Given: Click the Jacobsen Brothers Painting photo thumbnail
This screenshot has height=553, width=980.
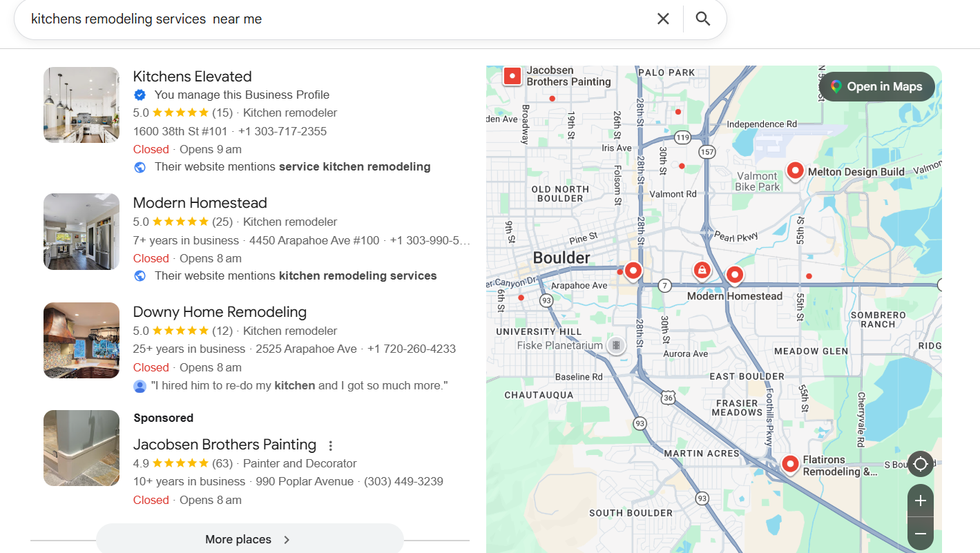Looking at the screenshot, I should click(x=81, y=448).
